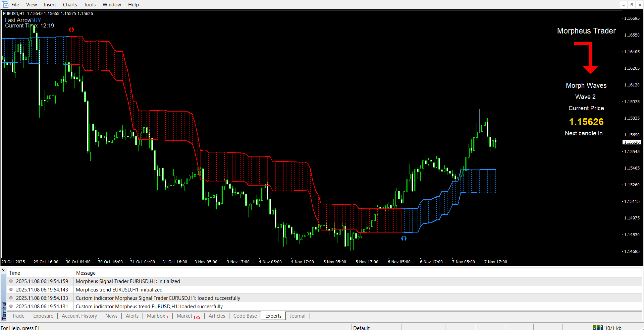Switch to the Account History tab
This screenshot has height=330, width=644.
point(79,316)
